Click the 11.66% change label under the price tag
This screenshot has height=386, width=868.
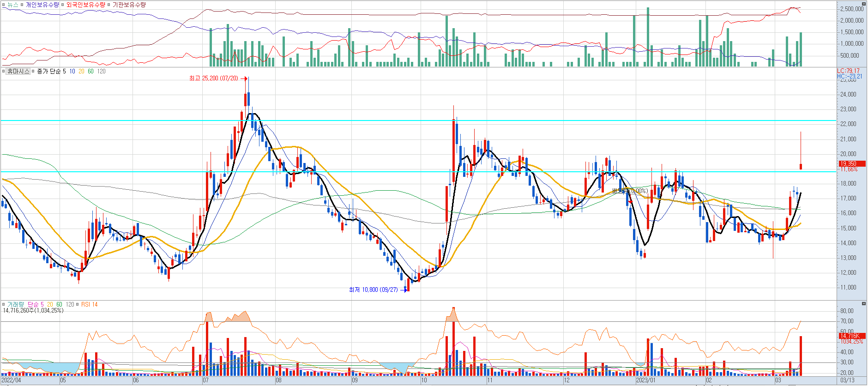pos(849,169)
